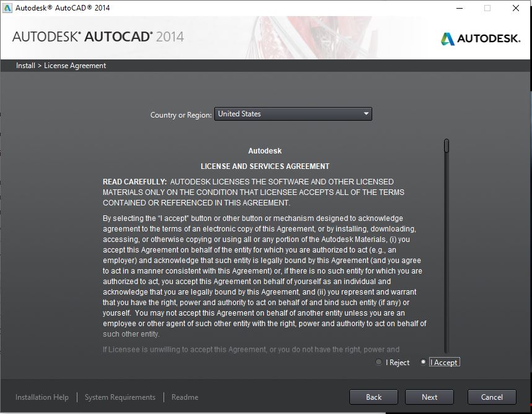The width and height of the screenshot is (532, 414).
Task: Select the I Accept radio button
Action: (423, 362)
